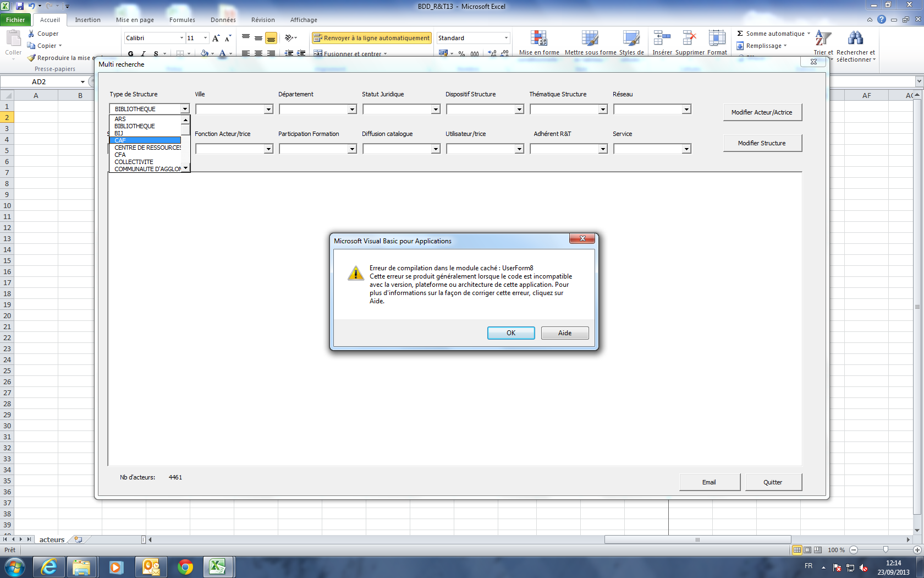Viewport: 924px width, 578px height.
Task: Click Rechercher et sélectionner binoculars icon
Action: pos(855,38)
